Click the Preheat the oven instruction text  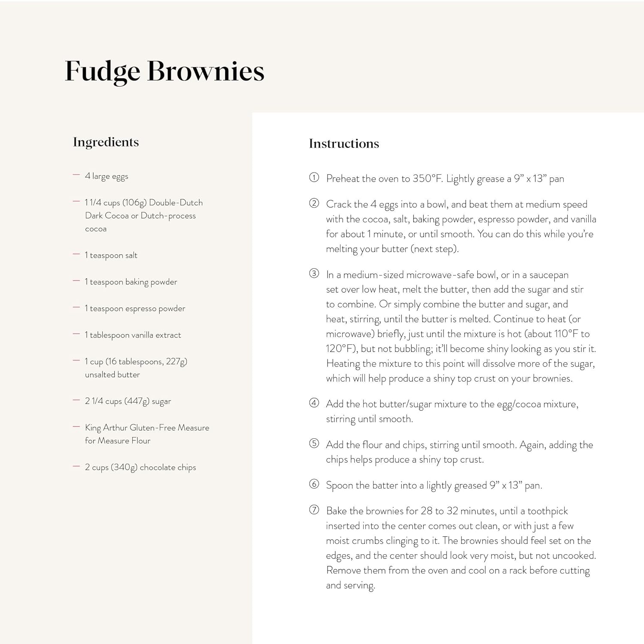tap(445, 179)
